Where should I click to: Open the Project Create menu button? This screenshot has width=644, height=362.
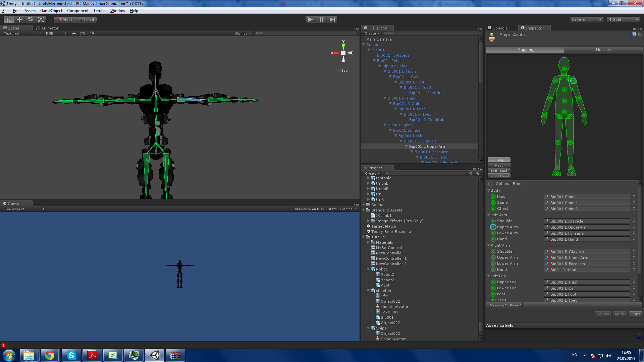pos(372,174)
